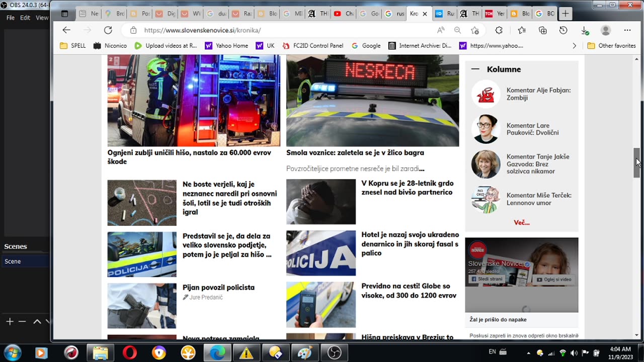The width and height of the screenshot is (644, 362).
Task: Remove the selected scene in OBS
Action: pos(22,321)
